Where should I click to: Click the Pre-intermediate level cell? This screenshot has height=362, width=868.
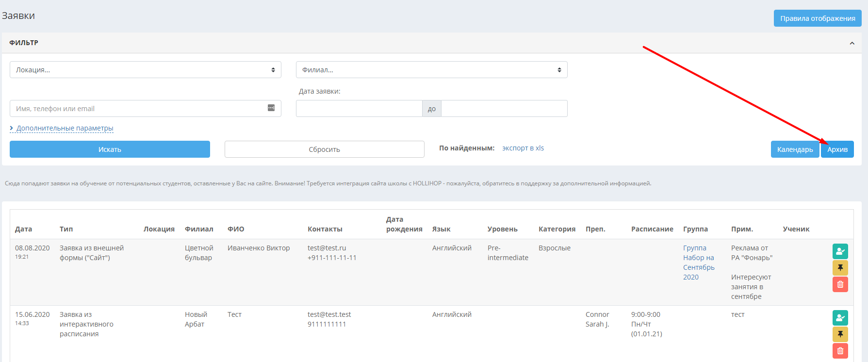508,253
